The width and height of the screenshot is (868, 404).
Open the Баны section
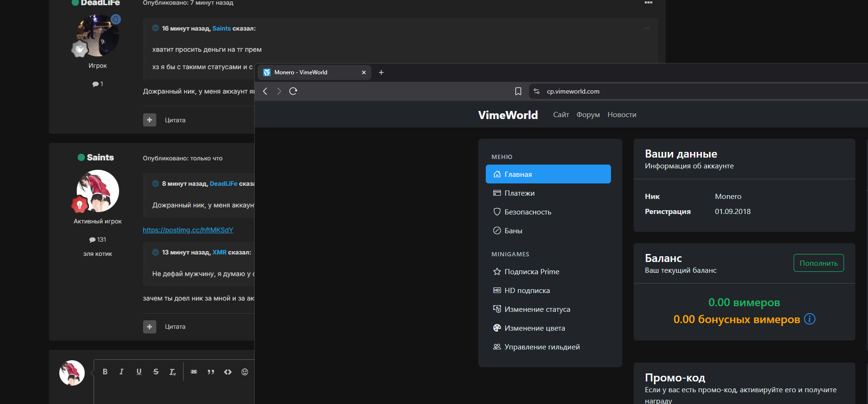point(548,230)
